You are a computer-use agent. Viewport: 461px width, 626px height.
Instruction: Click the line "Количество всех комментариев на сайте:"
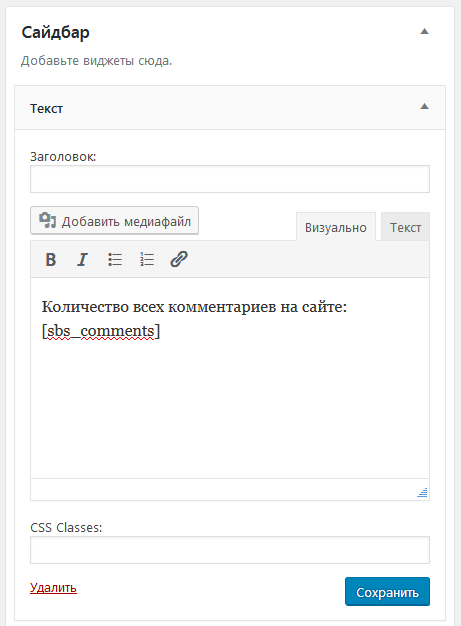194,307
